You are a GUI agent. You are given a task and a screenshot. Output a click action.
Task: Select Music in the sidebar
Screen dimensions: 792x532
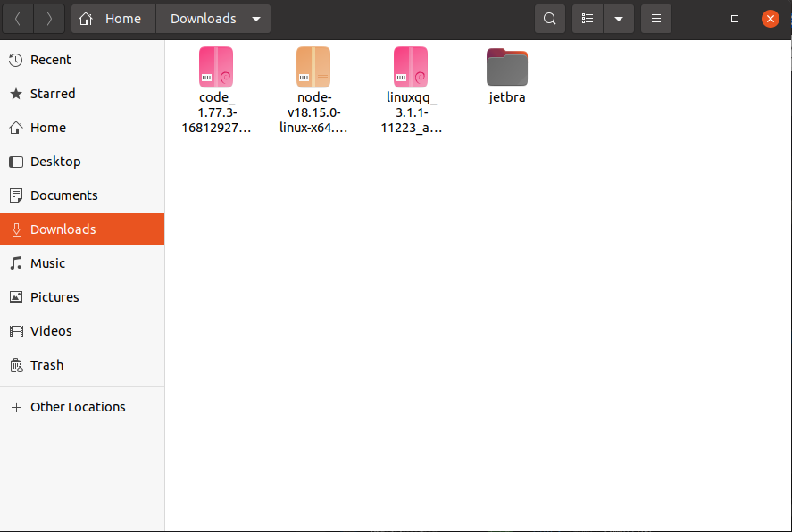[x=47, y=263]
